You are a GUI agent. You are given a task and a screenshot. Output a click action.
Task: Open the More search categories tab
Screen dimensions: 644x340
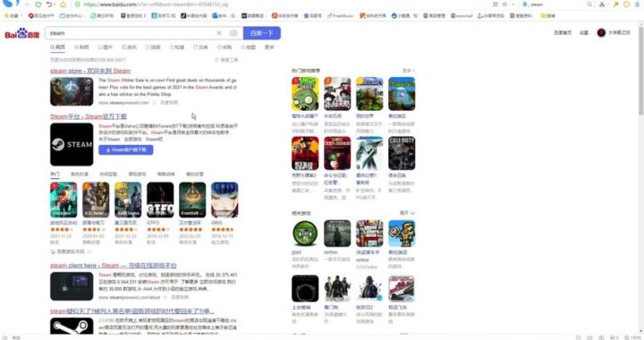(x=269, y=47)
